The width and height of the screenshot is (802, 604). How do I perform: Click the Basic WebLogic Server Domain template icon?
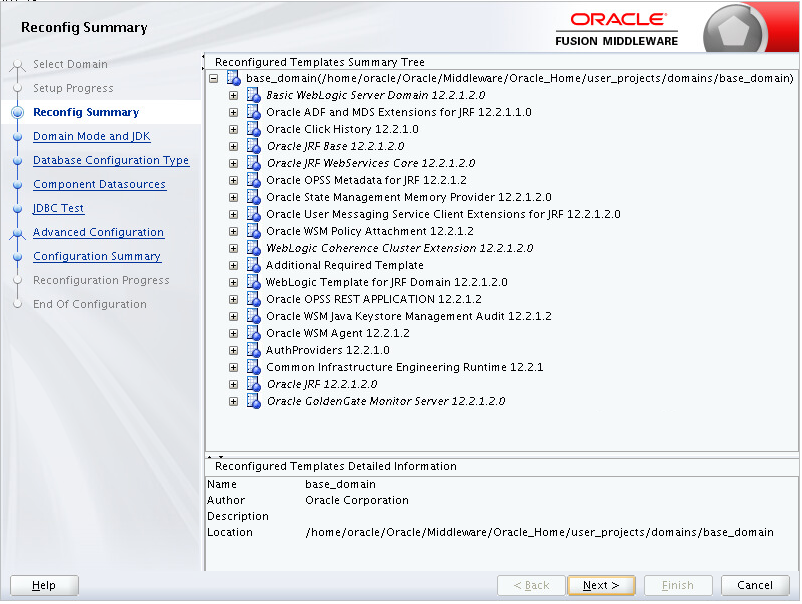(254, 95)
